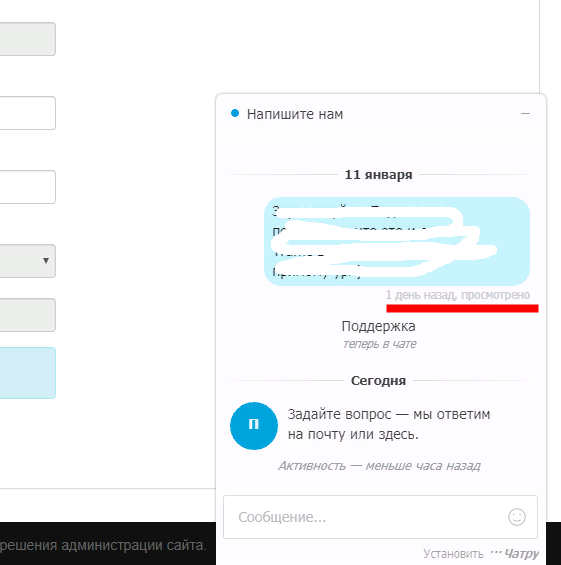Screen dimensions: 561x565
Task: Open the Чатру logo link
Action: tap(515, 553)
